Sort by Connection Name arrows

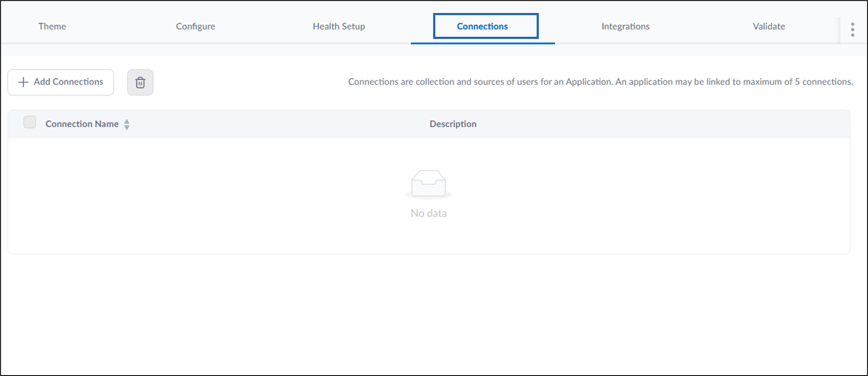(x=126, y=124)
